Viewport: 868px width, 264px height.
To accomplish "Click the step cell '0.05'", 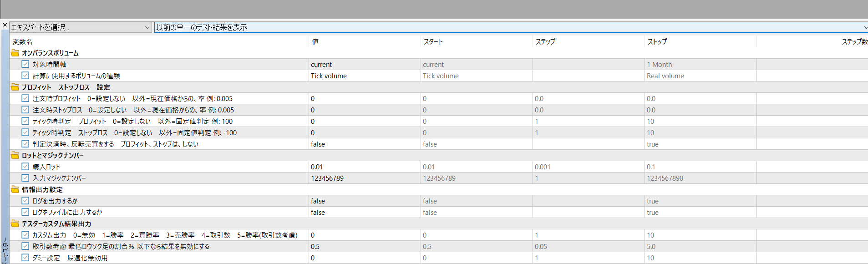I will click(589, 246).
